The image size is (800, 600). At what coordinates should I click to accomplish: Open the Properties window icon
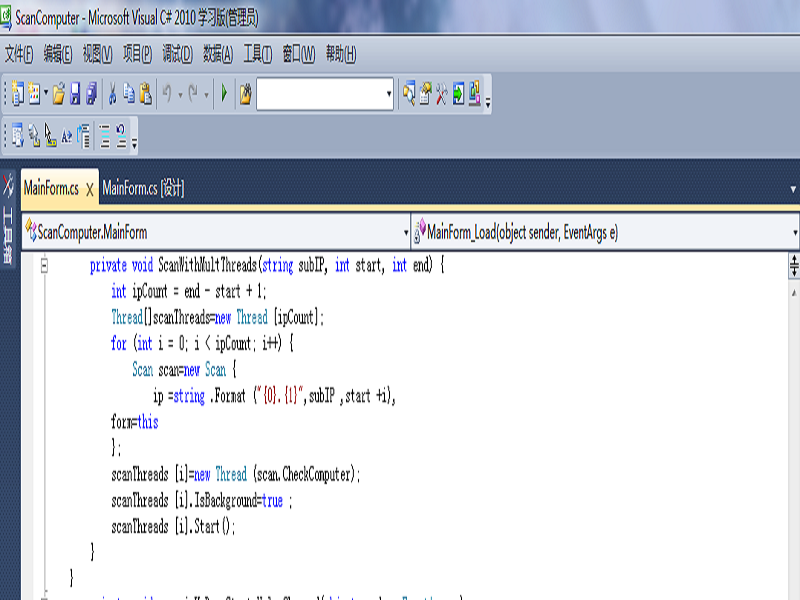click(425, 94)
